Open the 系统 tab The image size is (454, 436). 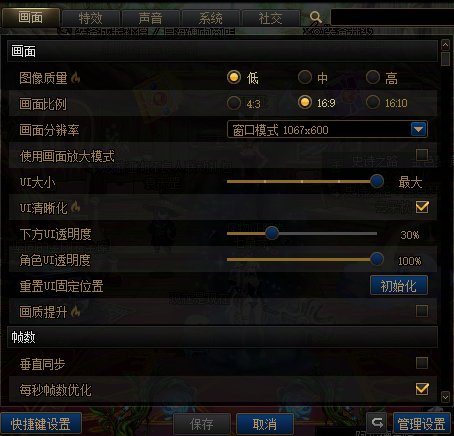pos(210,18)
